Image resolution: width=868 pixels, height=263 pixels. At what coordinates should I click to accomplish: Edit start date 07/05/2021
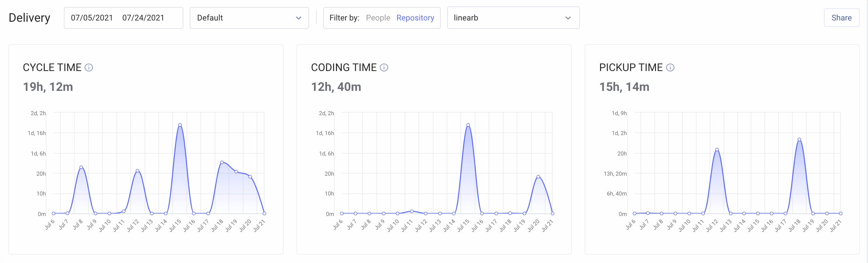pos(92,18)
